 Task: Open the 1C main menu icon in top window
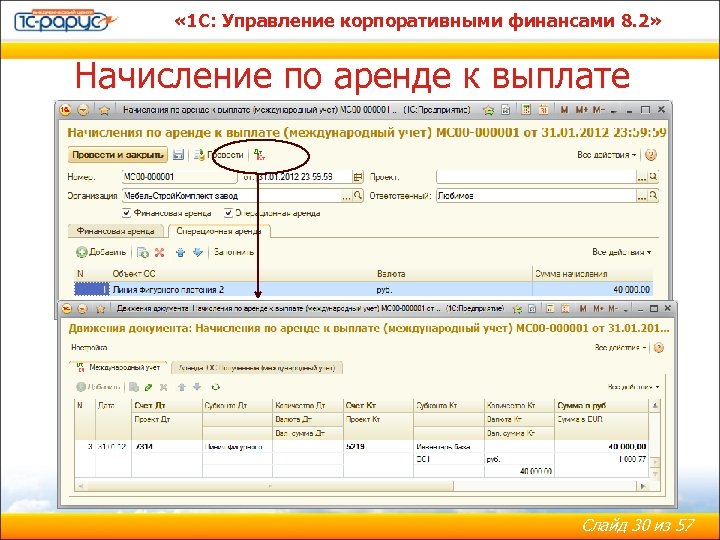pos(66,110)
